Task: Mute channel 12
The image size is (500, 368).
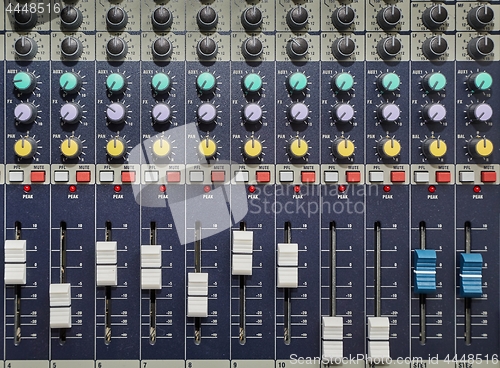Action: click(398, 177)
